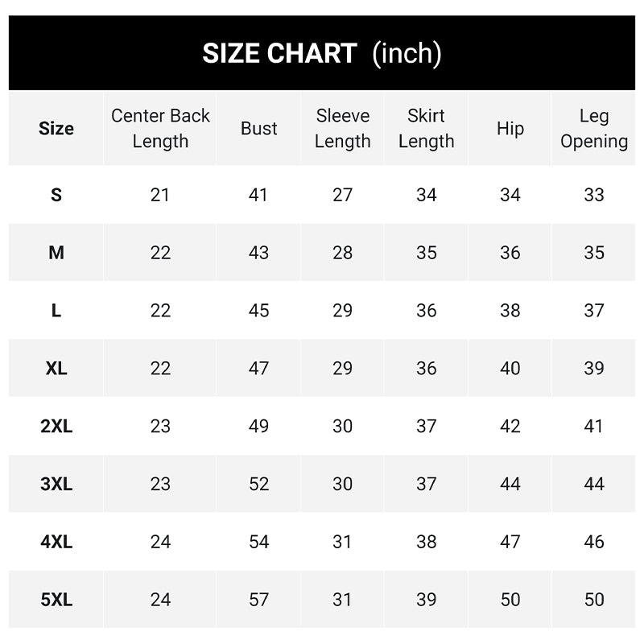The width and height of the screenshot is (644, 644).
Task: Click the 3XL size row label
Action: click(56, 485)
